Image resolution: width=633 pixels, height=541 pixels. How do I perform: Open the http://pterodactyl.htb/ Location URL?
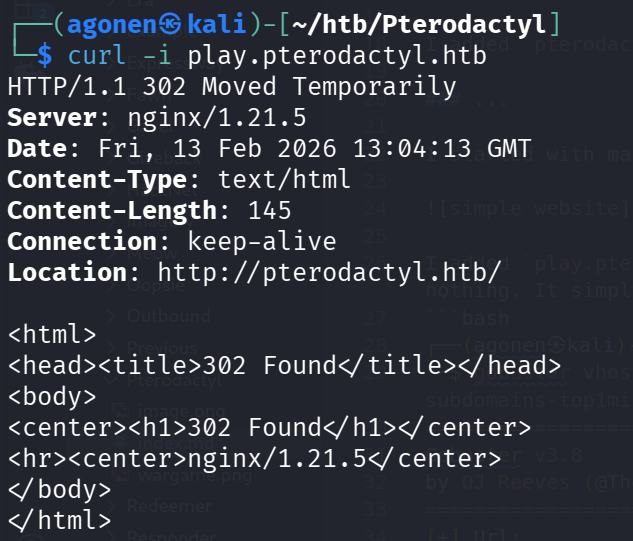coord(329,271)
